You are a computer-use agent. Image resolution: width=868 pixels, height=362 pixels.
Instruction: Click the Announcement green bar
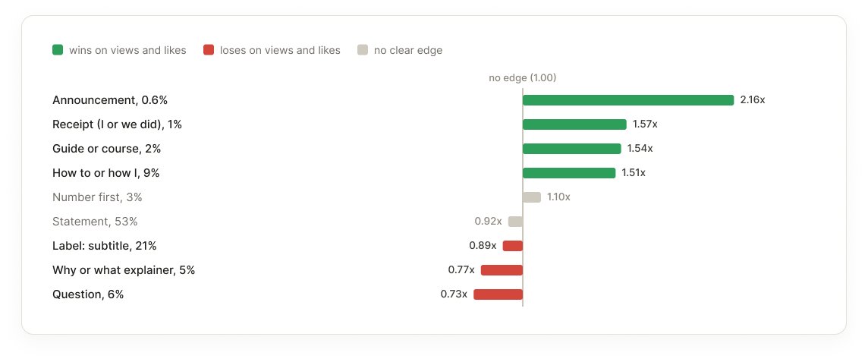628,100
